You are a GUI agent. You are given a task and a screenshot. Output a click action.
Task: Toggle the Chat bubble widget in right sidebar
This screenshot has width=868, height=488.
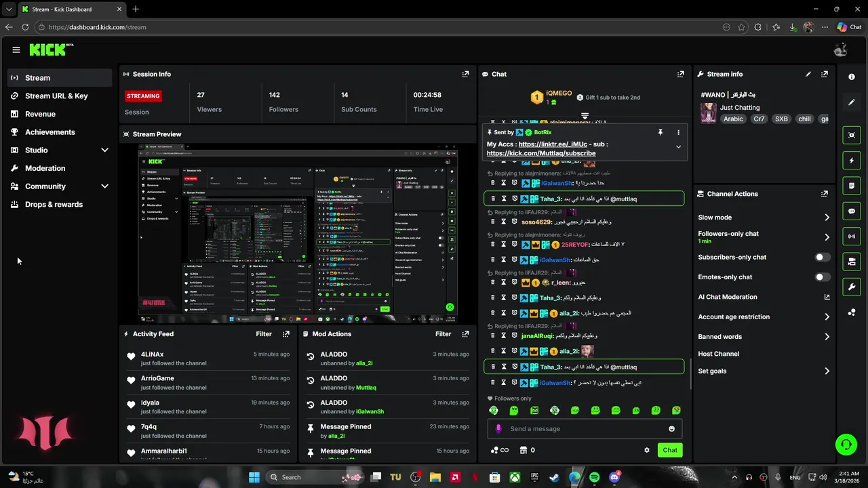point(852,211)
